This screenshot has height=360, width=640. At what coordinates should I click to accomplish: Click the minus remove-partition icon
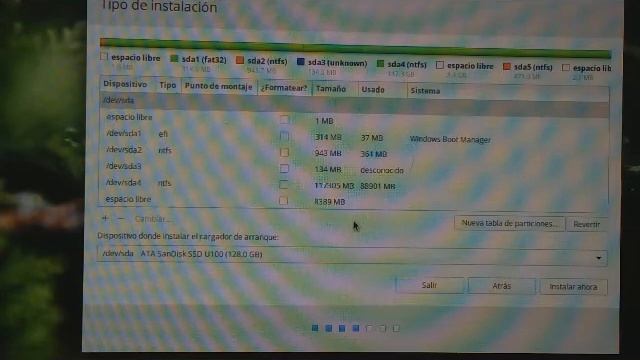click(x=120, y=219)
